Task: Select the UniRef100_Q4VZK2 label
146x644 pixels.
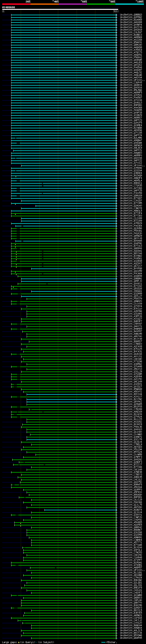Action: pyautogui.click(x=131, y=65)
